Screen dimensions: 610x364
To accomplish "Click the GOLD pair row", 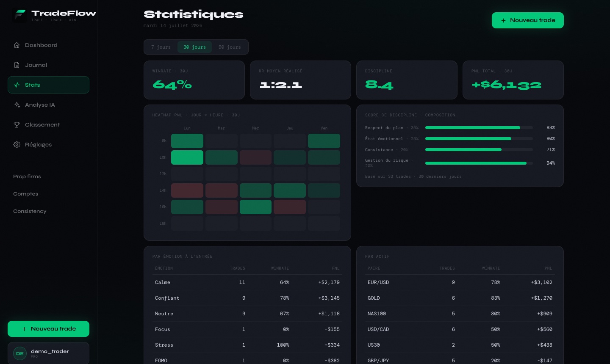I will click(x=460, y=298).
